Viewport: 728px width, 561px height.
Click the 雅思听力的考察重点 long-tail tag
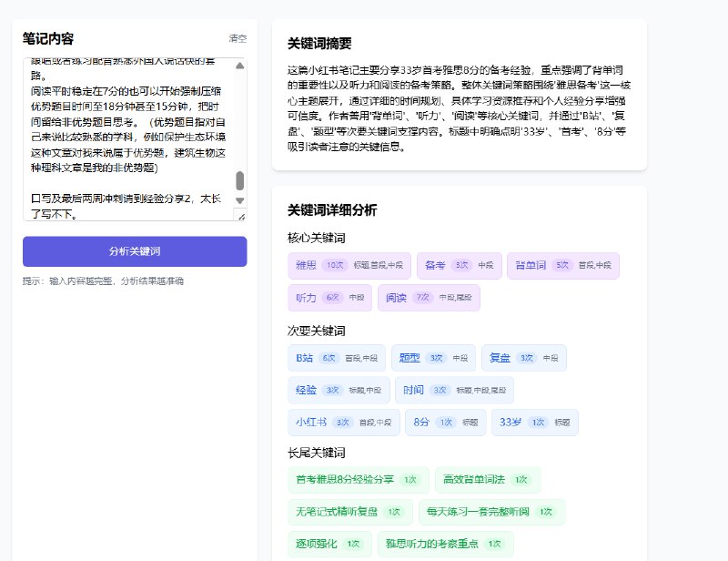coord(445,544)
